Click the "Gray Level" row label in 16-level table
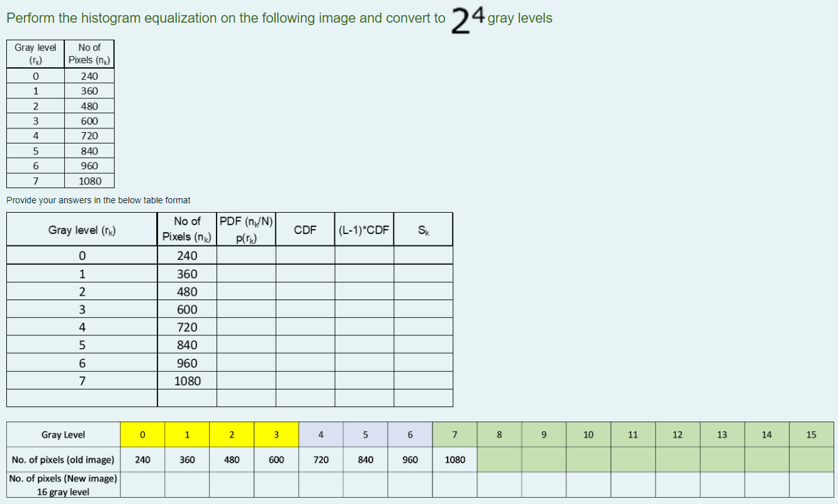 64,435
